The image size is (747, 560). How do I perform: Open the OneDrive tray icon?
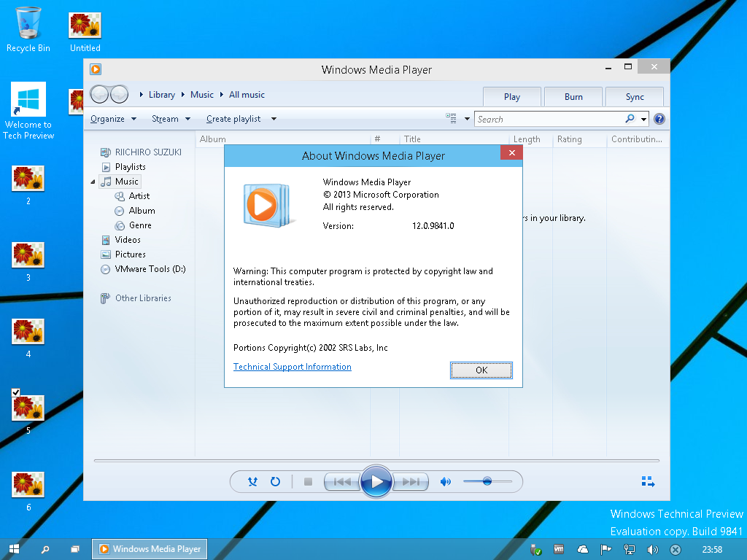tap(583, 550)
